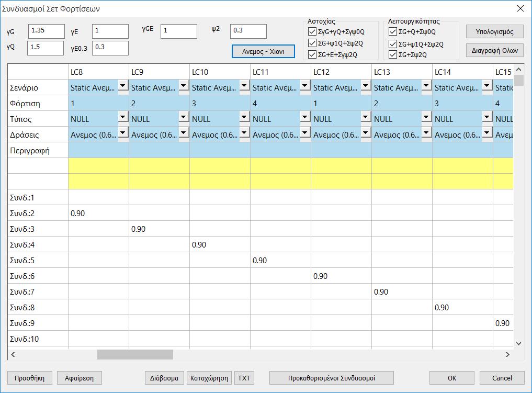Click the γGE input field
This screenshot has height=393, width=532.
tap(179, 31)
